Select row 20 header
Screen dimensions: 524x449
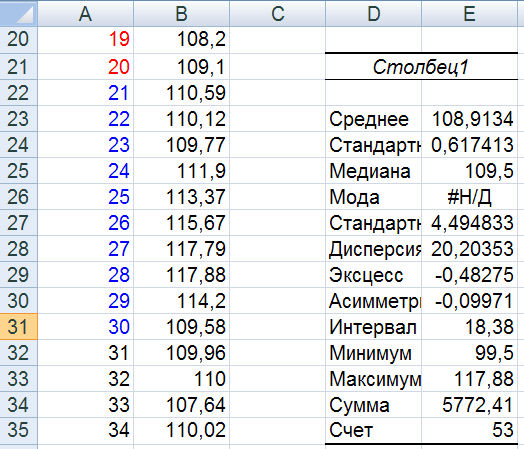coord(18,40)
